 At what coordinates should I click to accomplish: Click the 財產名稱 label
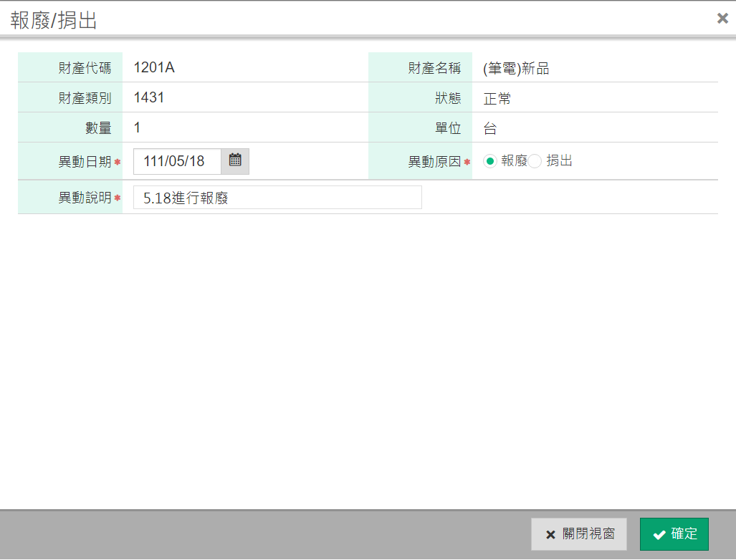click(434, 68)
